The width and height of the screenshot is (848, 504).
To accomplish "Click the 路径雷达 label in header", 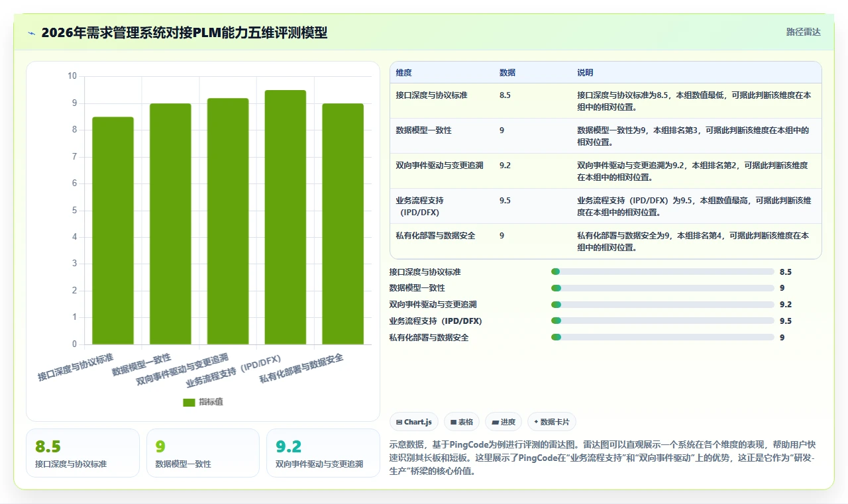I will coord(803,32).
